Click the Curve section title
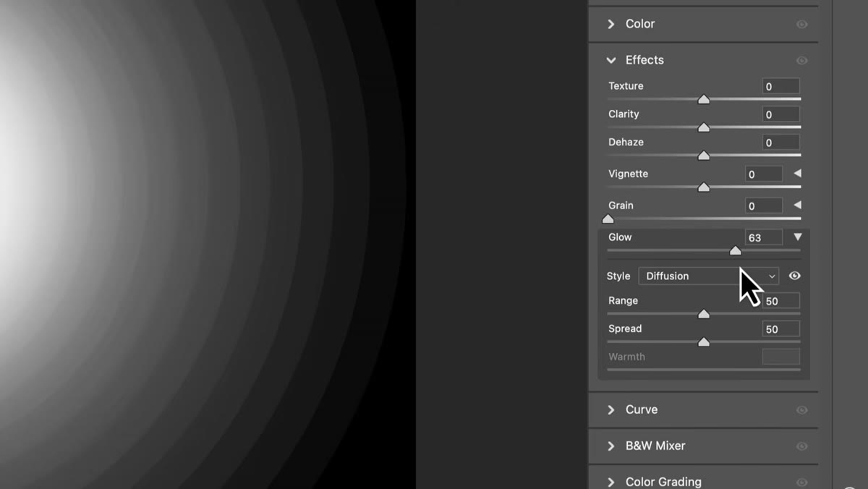Screen dimensions: 868x489 642,409
